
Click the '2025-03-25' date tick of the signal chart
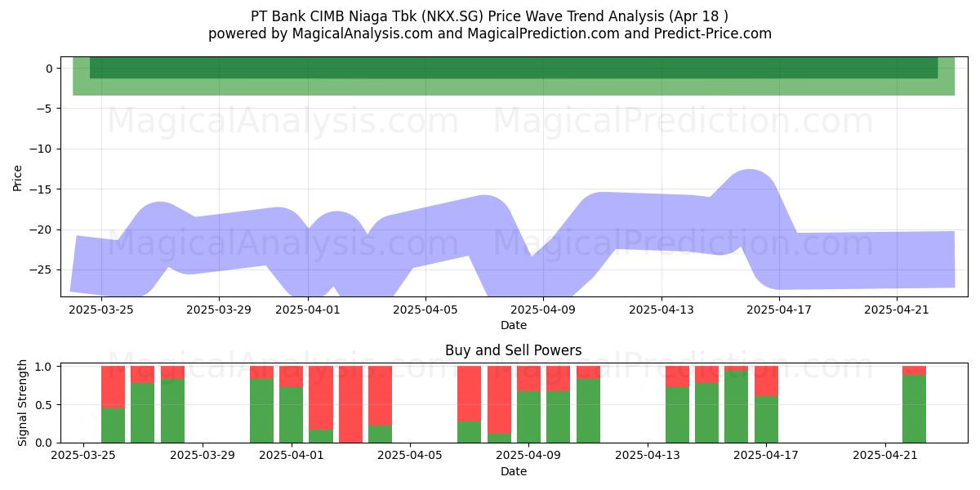(x=83, y=456)
